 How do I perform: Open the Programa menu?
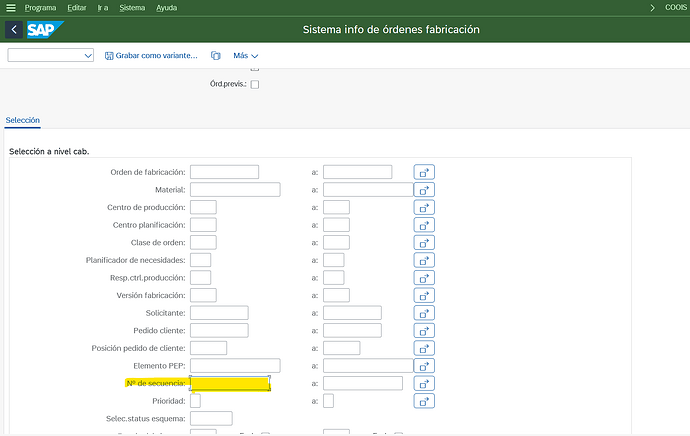pos(40,7)
